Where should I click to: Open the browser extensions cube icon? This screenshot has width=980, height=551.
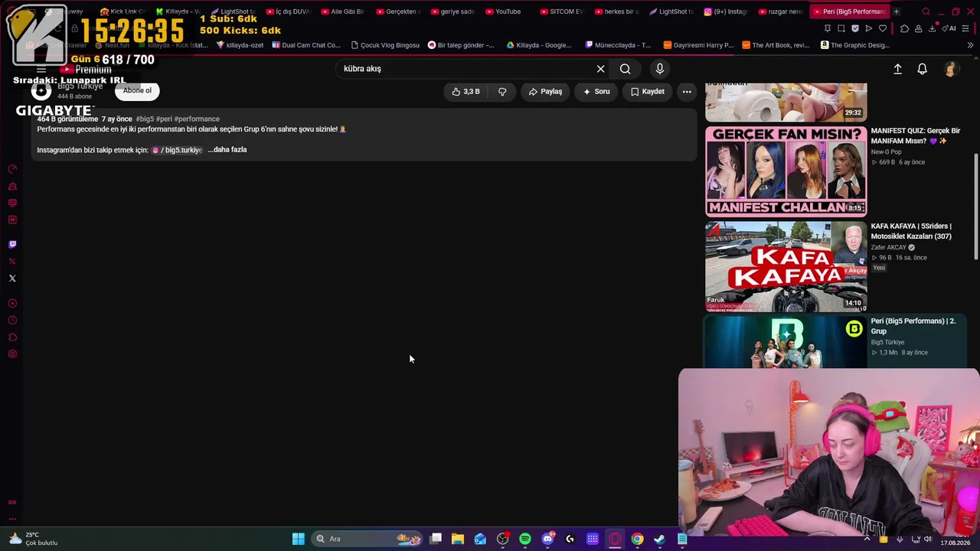904,28
